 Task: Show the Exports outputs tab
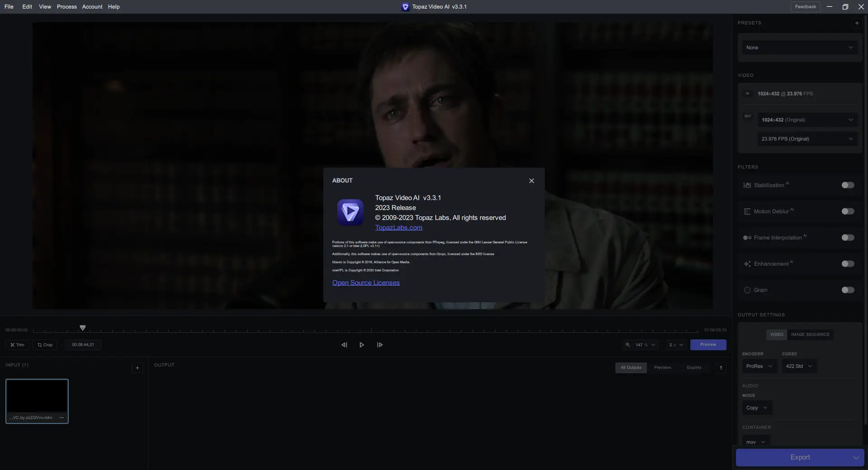[694, 368]
